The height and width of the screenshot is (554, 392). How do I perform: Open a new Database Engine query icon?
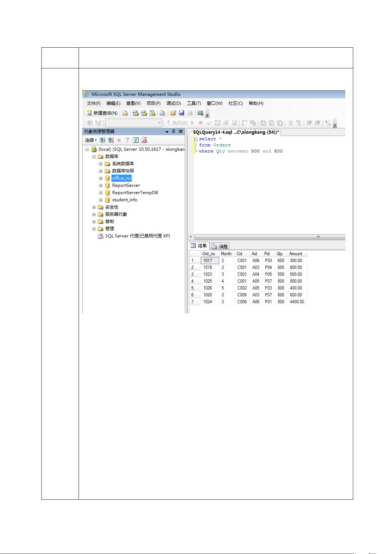click(125, 113)
